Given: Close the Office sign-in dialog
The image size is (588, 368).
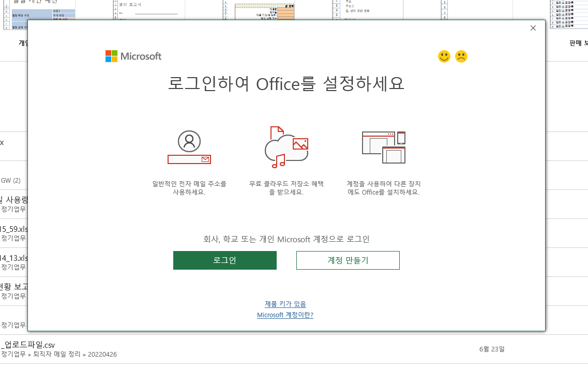Looking at the screenshot, I should (533, 28).
